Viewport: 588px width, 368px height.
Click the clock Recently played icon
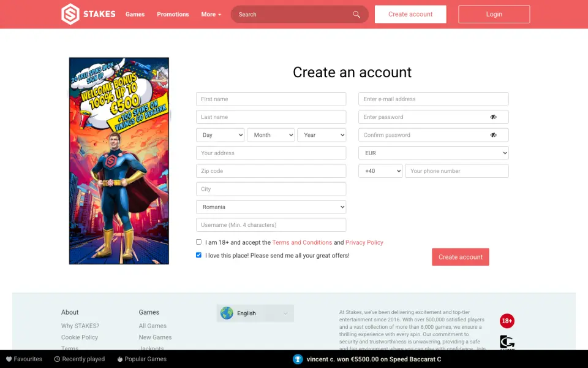click(57, 359)
